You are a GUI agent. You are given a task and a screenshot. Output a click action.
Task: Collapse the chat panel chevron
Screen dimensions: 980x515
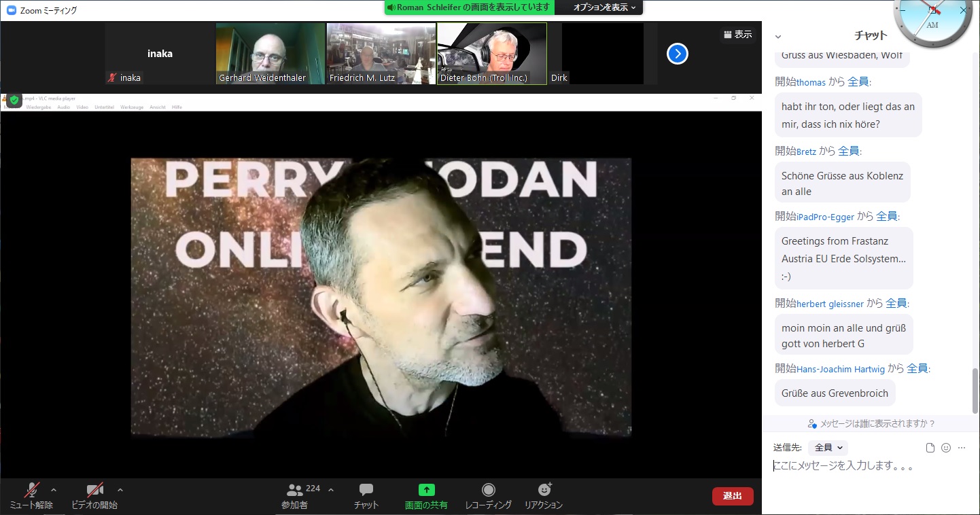[x=778, y=37]
